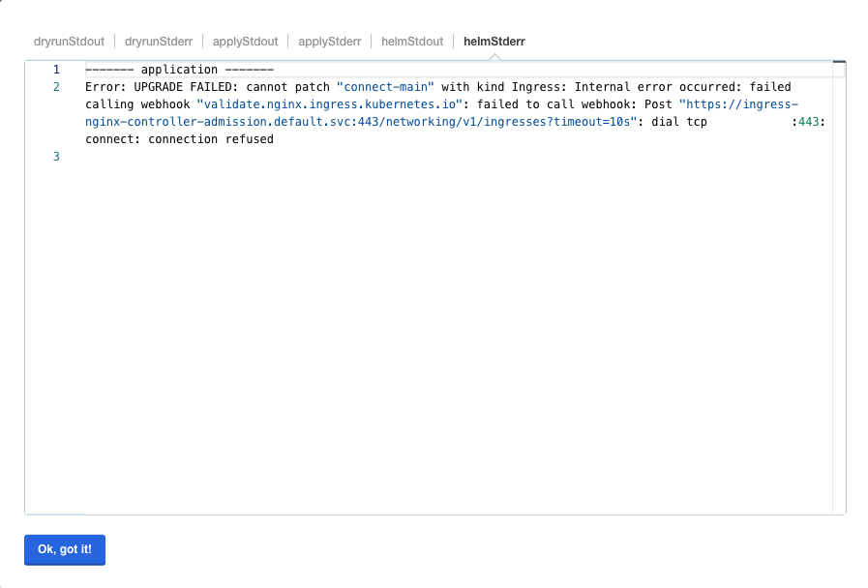
Task: Click the editor's vertical scrollbar thumb
Action: coord(839,62)
